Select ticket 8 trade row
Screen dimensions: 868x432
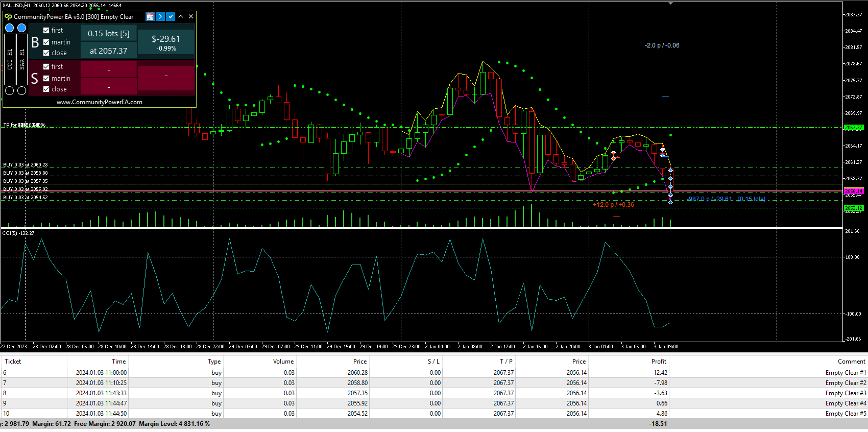tap(434, 393)
